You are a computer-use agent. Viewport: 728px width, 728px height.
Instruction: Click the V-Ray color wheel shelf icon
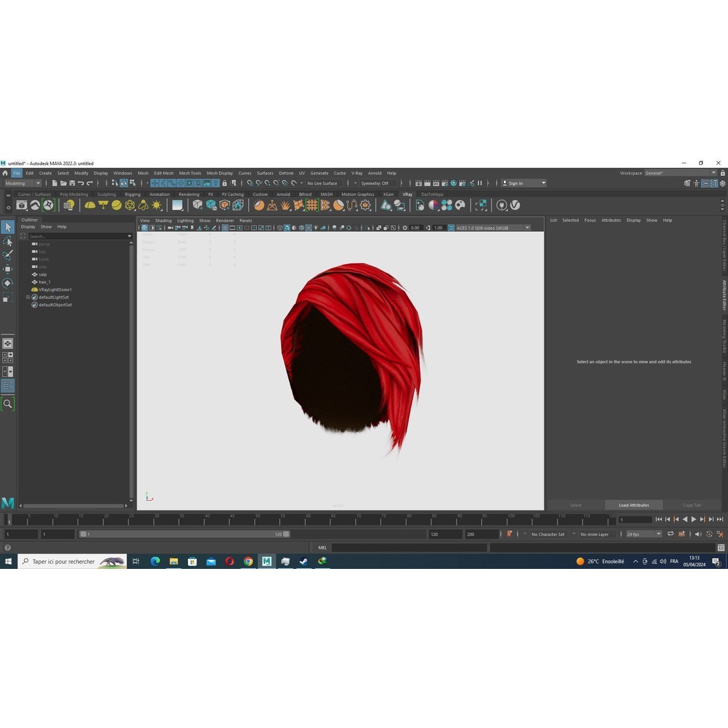coord(433,205)
